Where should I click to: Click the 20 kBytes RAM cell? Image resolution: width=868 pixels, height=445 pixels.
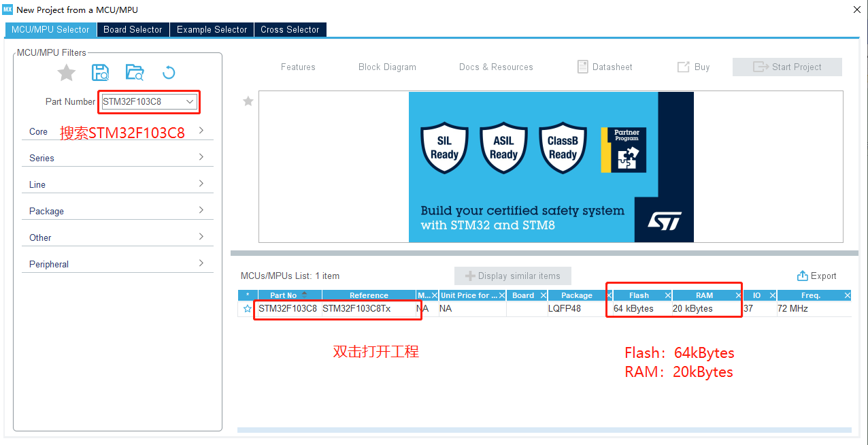point(707,309)
